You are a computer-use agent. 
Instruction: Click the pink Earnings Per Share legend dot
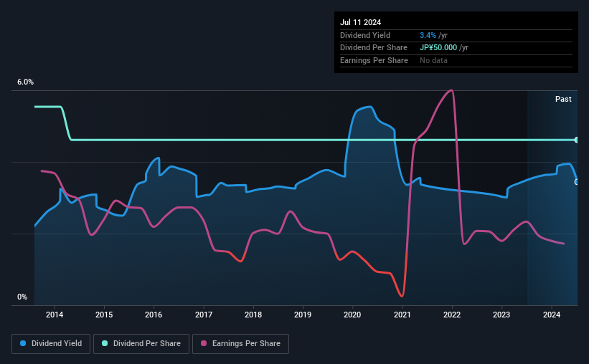point(204,343)
